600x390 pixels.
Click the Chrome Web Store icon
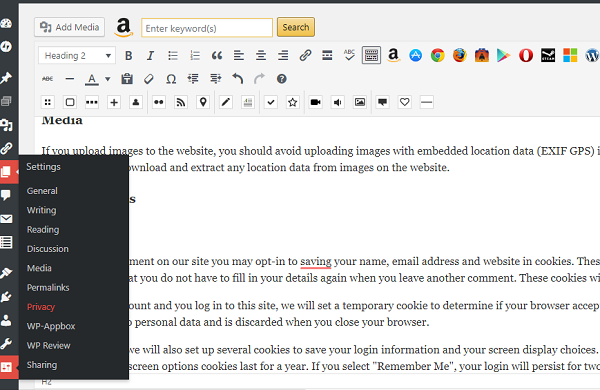[438, 56]
